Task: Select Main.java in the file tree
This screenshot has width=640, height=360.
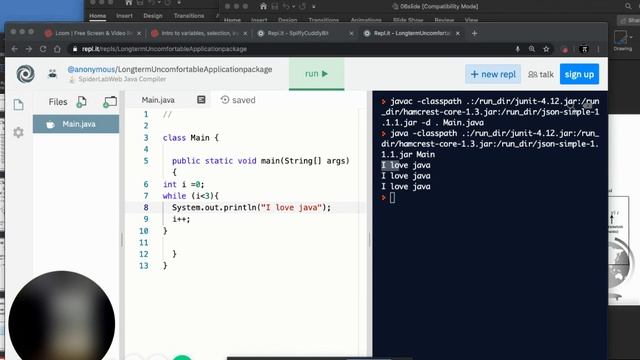Action: (76, 124)
